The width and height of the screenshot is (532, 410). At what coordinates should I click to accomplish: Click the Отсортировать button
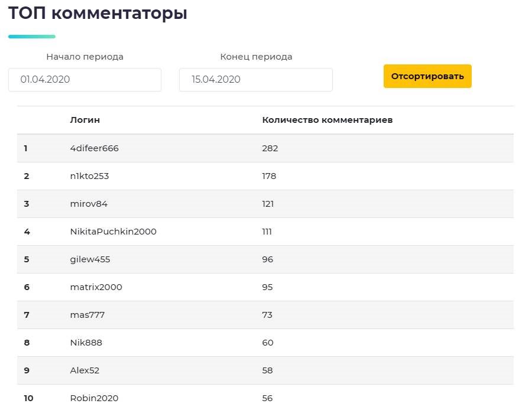click(x=427, y=76)
